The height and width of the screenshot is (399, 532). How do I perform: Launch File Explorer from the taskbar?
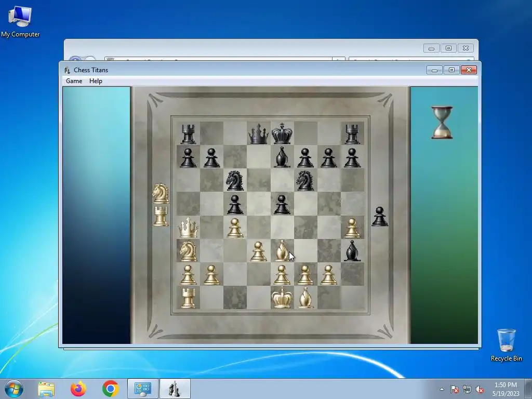point(46,389)
